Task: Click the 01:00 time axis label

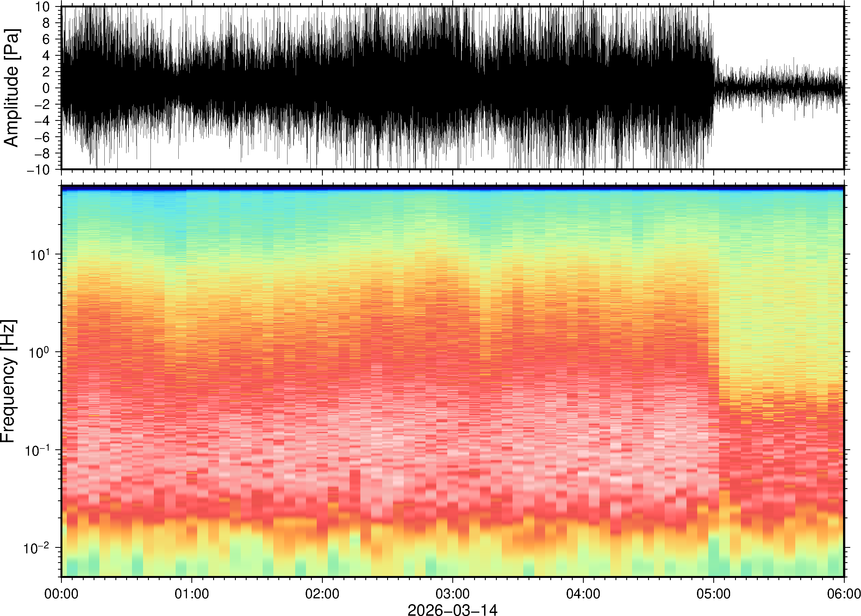Action: (192, 594)
